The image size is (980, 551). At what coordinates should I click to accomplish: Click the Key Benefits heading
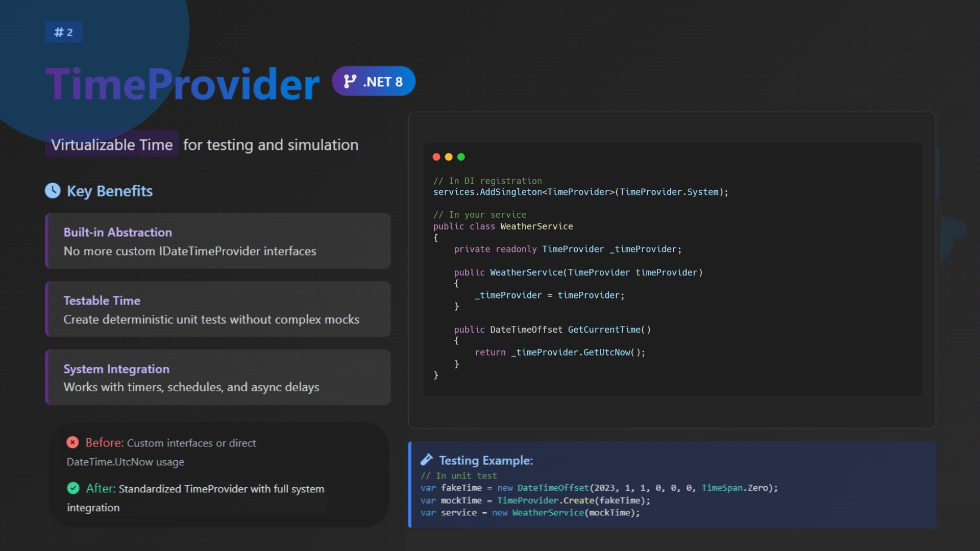(110, 191)
